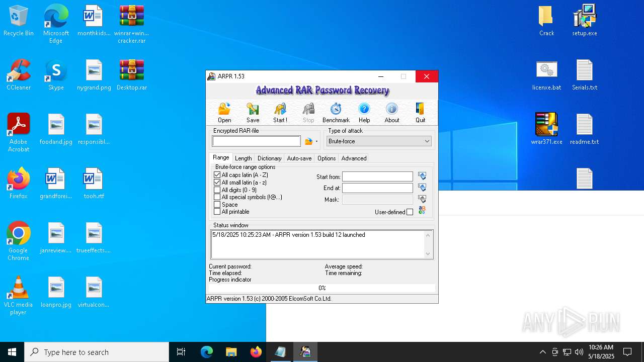
Task: Open the notification center icon
Action: tap(627, 352)
